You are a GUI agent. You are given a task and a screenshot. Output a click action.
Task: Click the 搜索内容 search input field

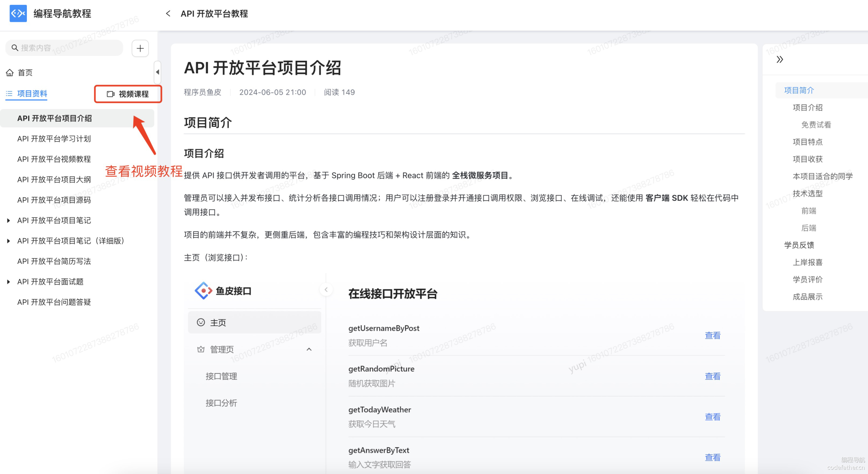click(64, 48)
